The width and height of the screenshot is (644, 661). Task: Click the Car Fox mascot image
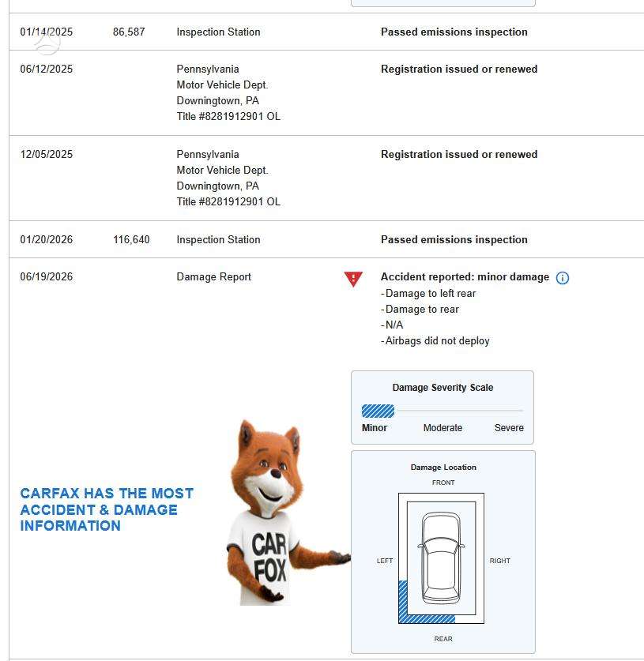tap(287, 513)
